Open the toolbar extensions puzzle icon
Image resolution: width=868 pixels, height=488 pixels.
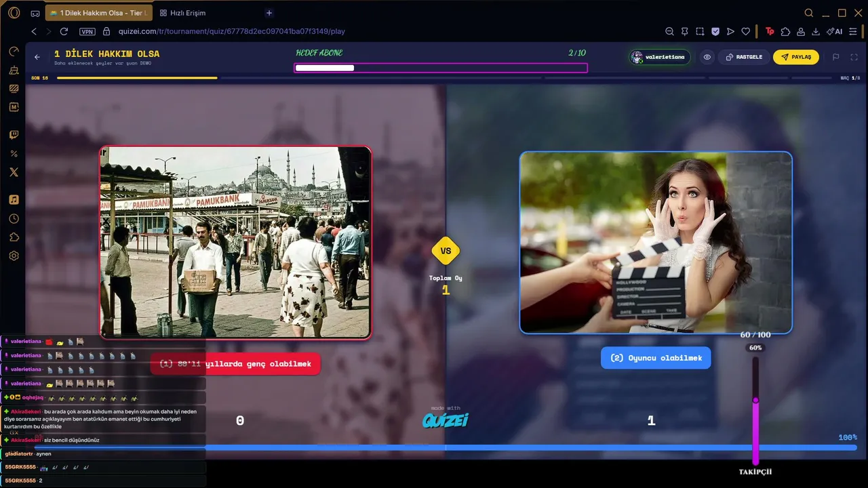pos(785,31)
